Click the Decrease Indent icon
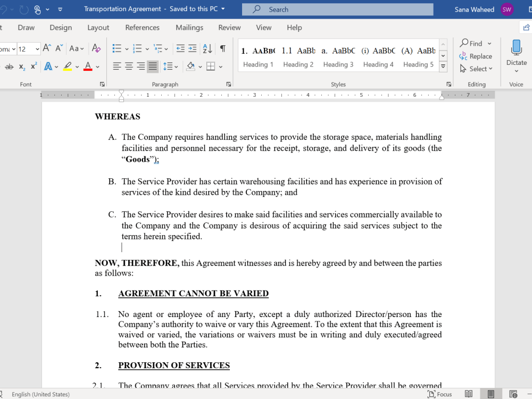532x399 pixels. click(x=180, y=48)
